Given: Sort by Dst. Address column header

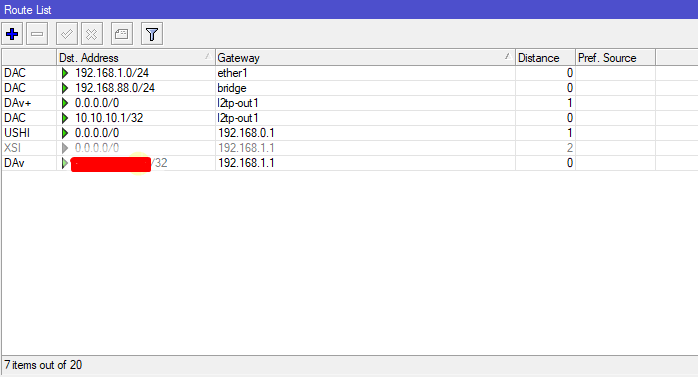Looking at the screenshot, I should [136, 58].
